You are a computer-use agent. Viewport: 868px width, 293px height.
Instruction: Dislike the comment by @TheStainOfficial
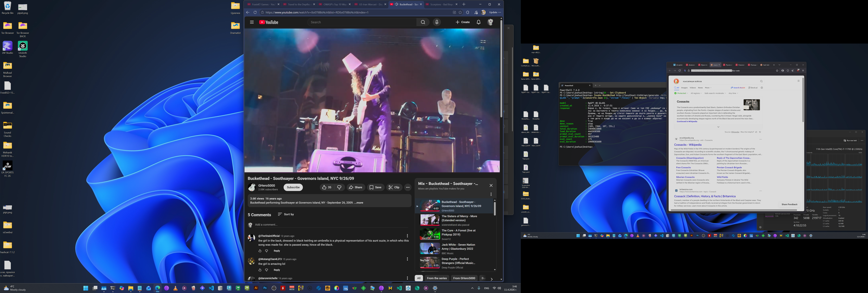[x=267, y=251]
